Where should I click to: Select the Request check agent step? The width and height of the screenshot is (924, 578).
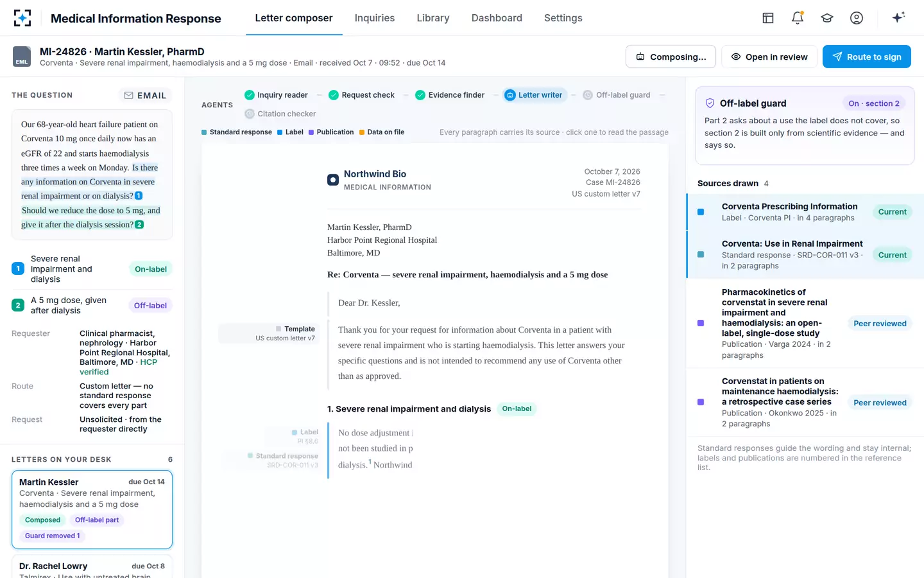(361, 95)
